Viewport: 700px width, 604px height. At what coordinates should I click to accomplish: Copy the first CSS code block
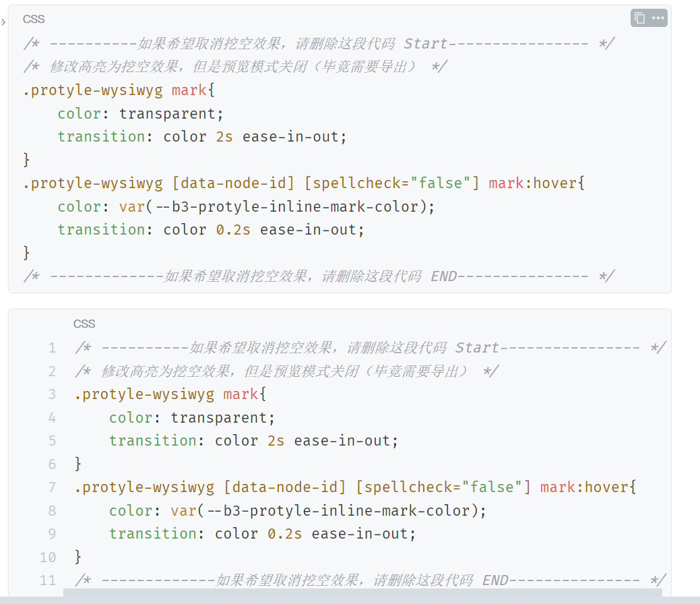tap(639, 18)
